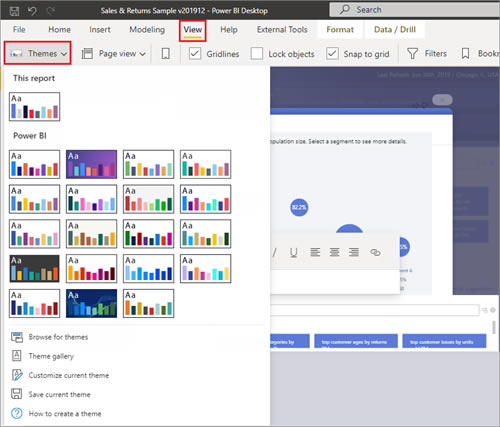Apply the purple gradient background theme
Viewport: 500px width, 427px height.
[x=91, y=164]
